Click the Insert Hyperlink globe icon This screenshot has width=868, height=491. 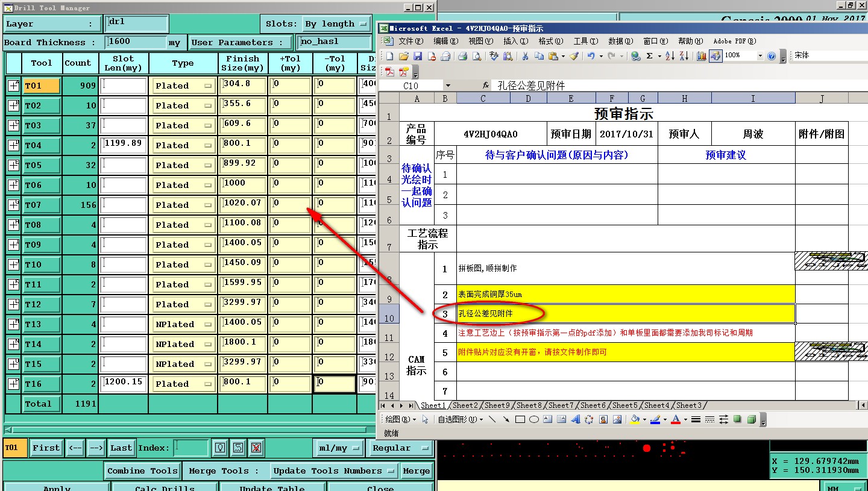635,56
